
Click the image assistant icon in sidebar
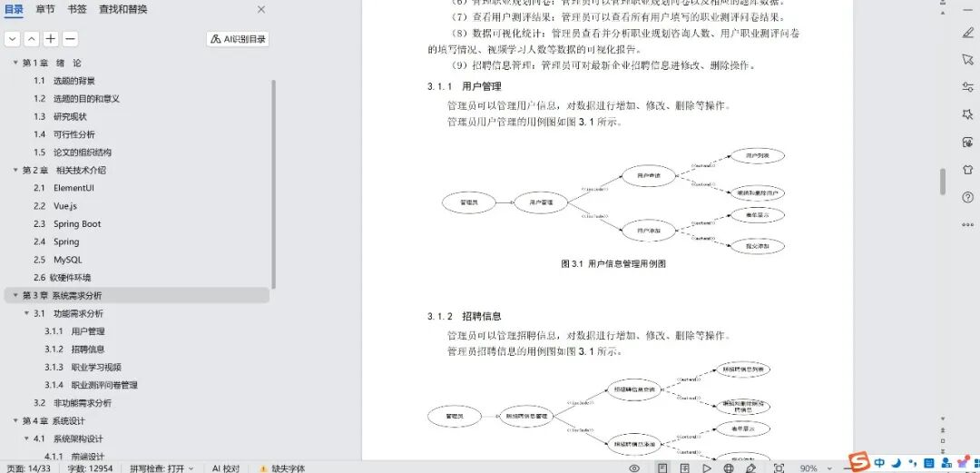pos(967,142)
